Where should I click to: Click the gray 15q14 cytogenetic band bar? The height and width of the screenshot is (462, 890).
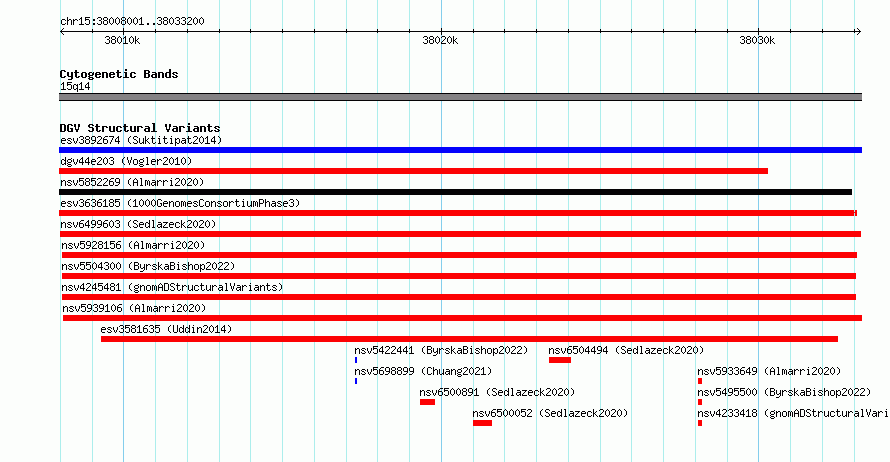[x=460, y=97]
